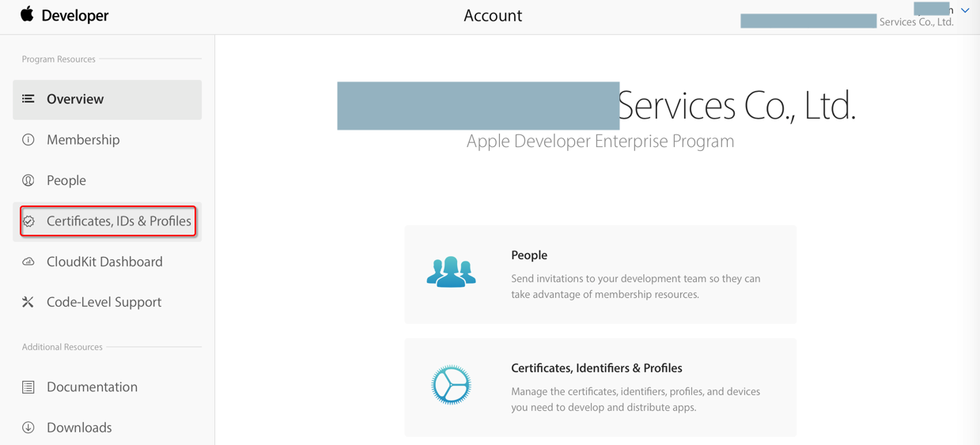Click the Documentation page icon
Image resolution: width=980 pixels, height=445 pixels.
pos(28,387)
